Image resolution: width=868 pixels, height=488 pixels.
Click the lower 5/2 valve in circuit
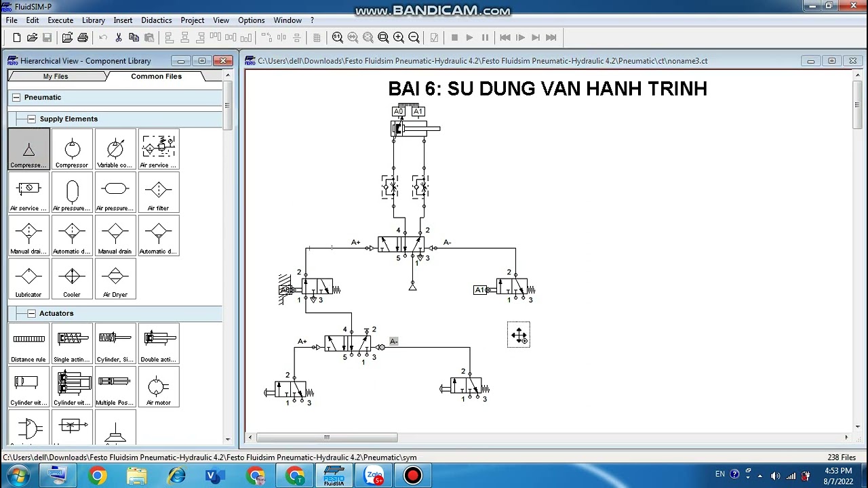coord(348,344)
